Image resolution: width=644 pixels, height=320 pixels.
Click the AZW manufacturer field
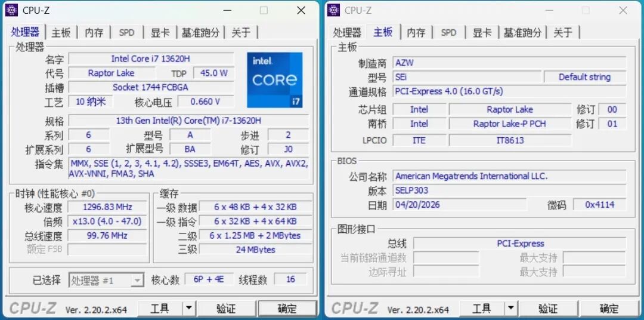click(509, 63)
